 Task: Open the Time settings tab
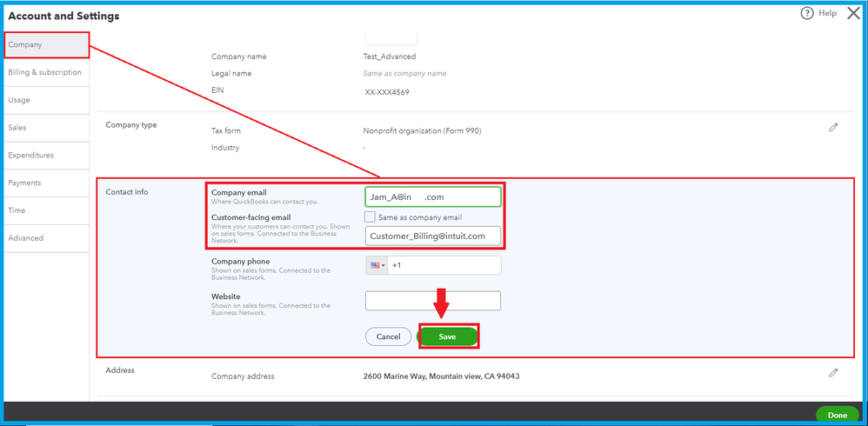click(x=46, y=210)
